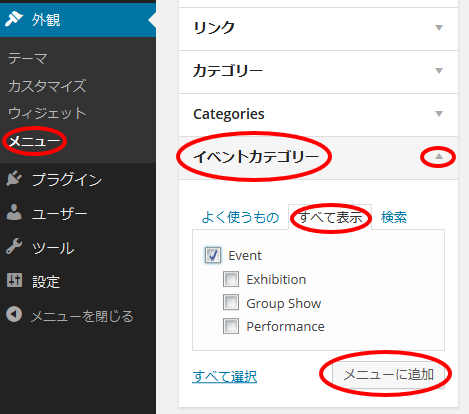Expand the リンク panel arrow
The image size is (469, 414).
(x=439, y=28)
